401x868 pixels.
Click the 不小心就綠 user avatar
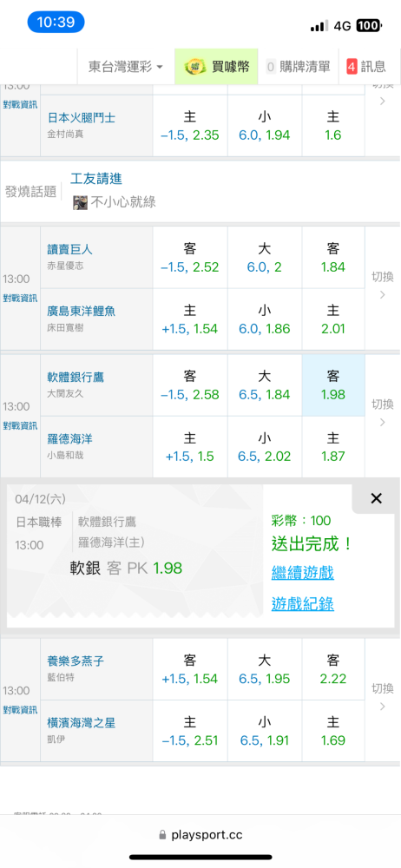(81, 202)
